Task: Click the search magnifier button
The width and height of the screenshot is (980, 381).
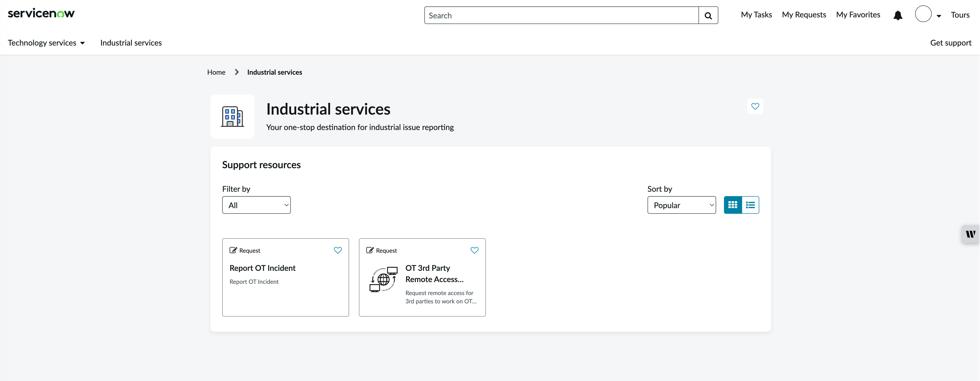Action: click(x=708, y=15)
